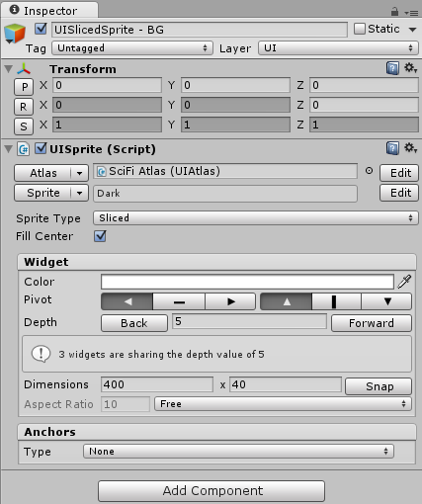Toggle the Static checkbox
The height and width of the screenshot is (504, 422).
coord(360,29)
